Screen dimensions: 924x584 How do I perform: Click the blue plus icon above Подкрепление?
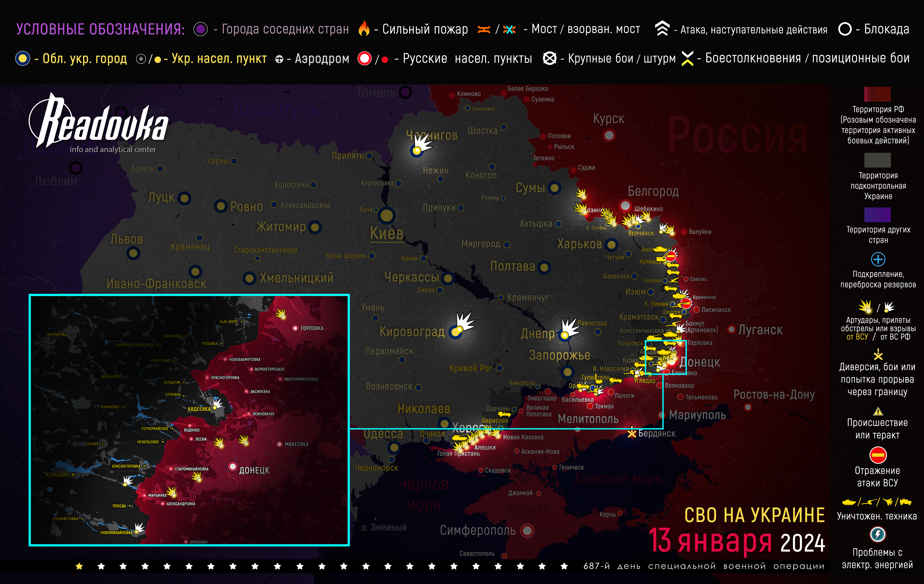(878, 259)
